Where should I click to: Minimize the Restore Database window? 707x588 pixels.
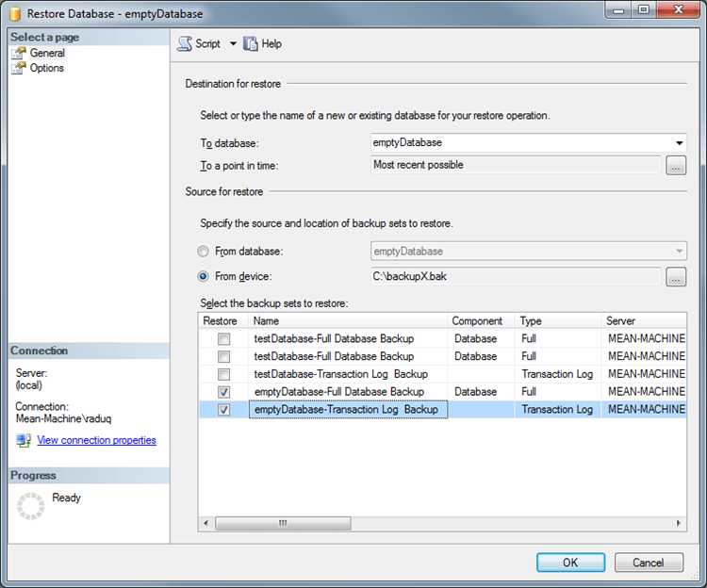point(618,10)
